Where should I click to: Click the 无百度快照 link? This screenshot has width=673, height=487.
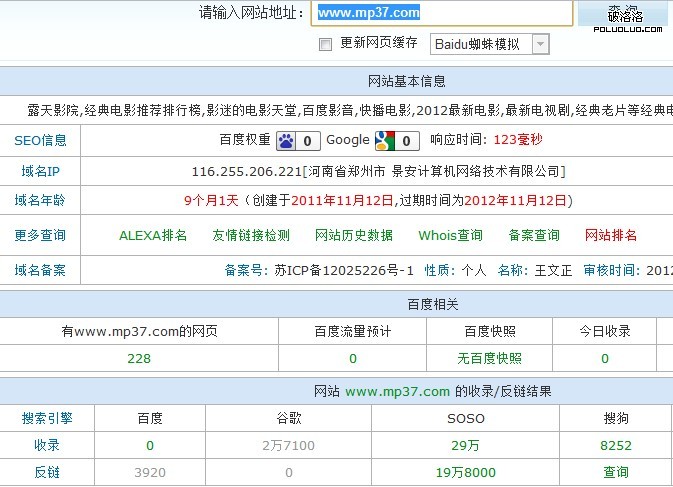point(489,359)
